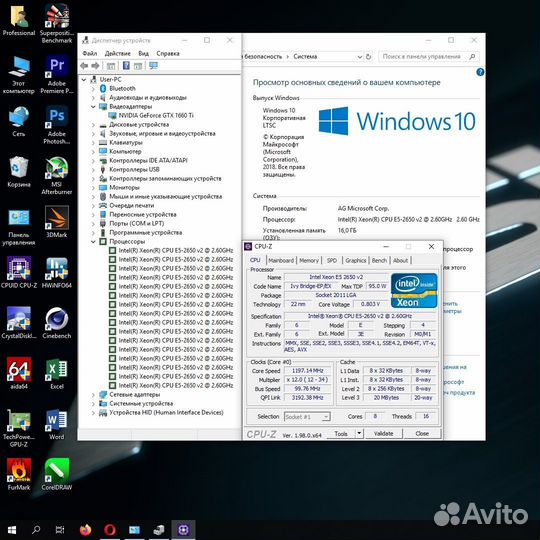
Task: Expand Сетевые адаптеры node
Action: 93,395
